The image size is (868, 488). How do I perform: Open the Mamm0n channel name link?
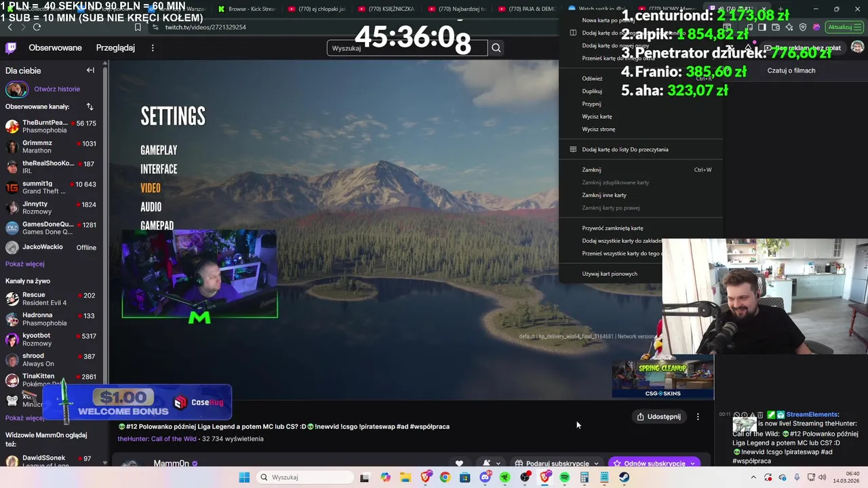click(171, 464)
